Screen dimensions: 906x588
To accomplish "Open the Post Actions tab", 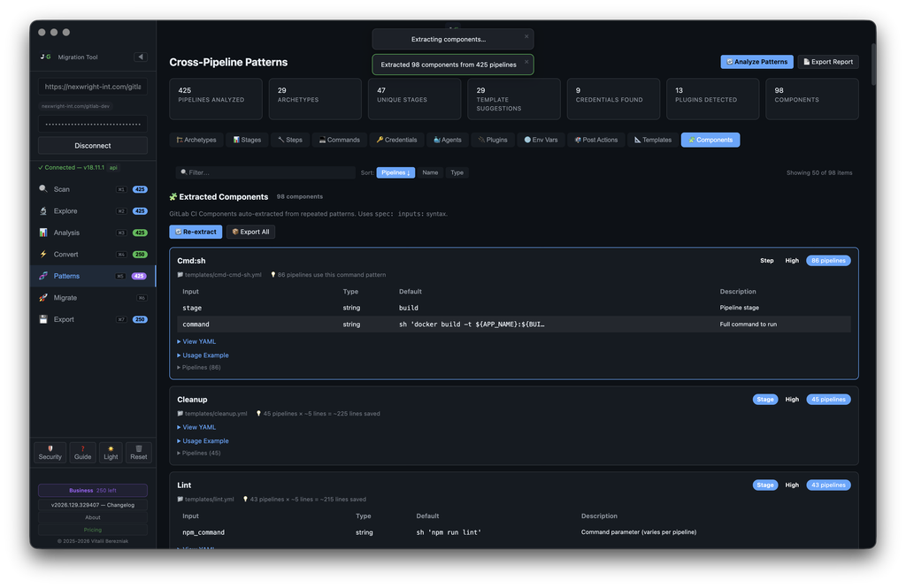I will [596, 140].
